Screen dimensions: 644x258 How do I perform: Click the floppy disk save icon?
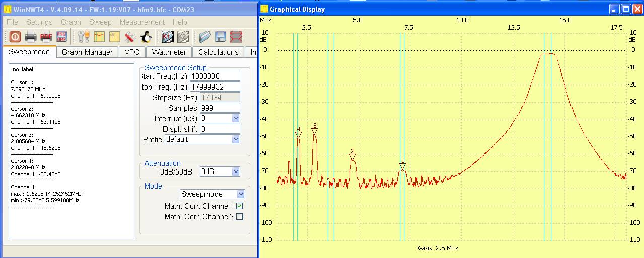point(220,37)
